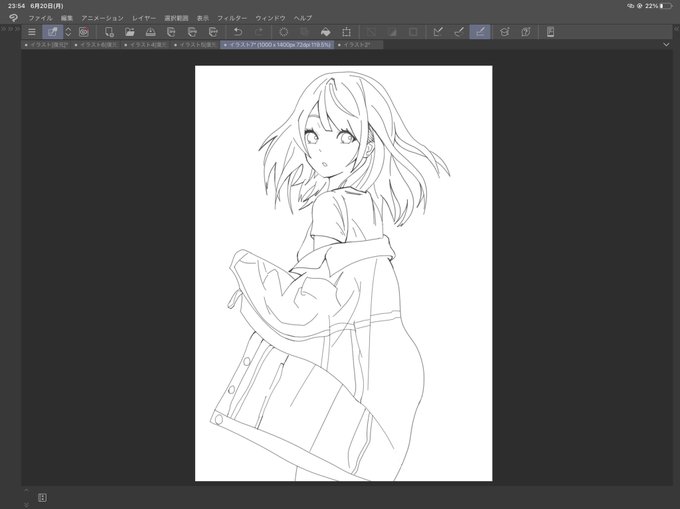
Task: Click the Clear dashed-circle icon
Action: point(284,32)
